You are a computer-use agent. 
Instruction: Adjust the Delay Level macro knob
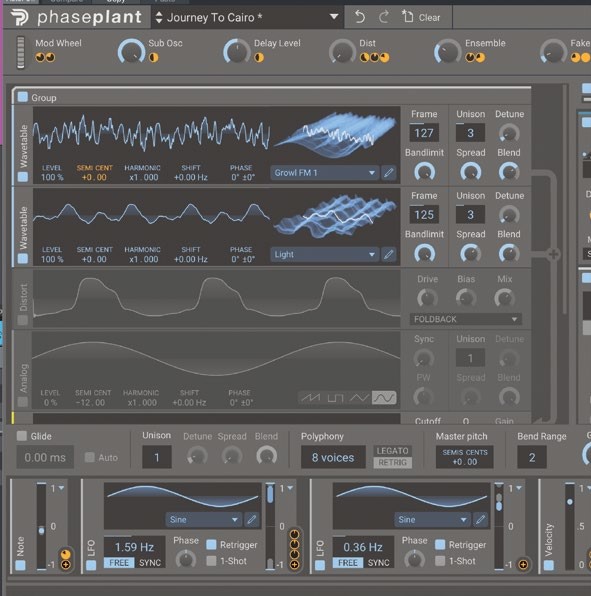(x=236, y=52)
